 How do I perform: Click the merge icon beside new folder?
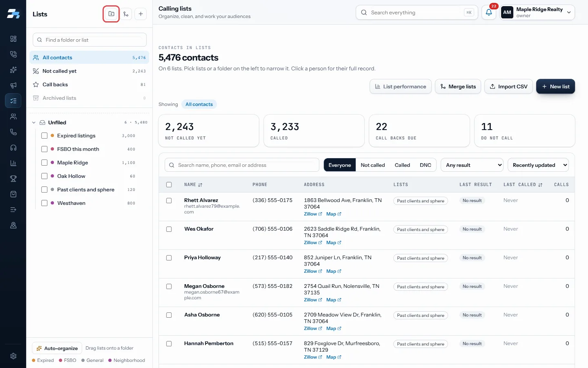click(126, 14)
